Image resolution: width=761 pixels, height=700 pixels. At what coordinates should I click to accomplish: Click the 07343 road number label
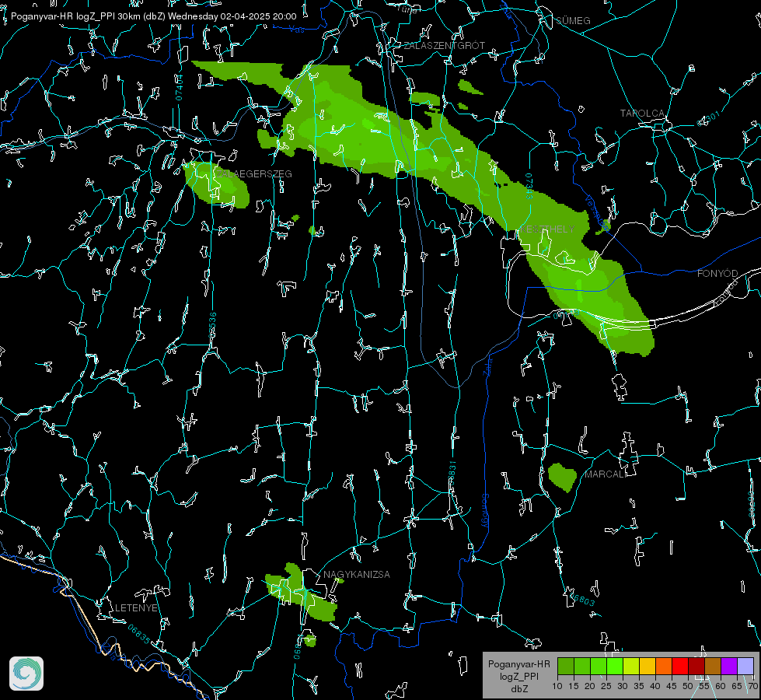coord(529,187)
